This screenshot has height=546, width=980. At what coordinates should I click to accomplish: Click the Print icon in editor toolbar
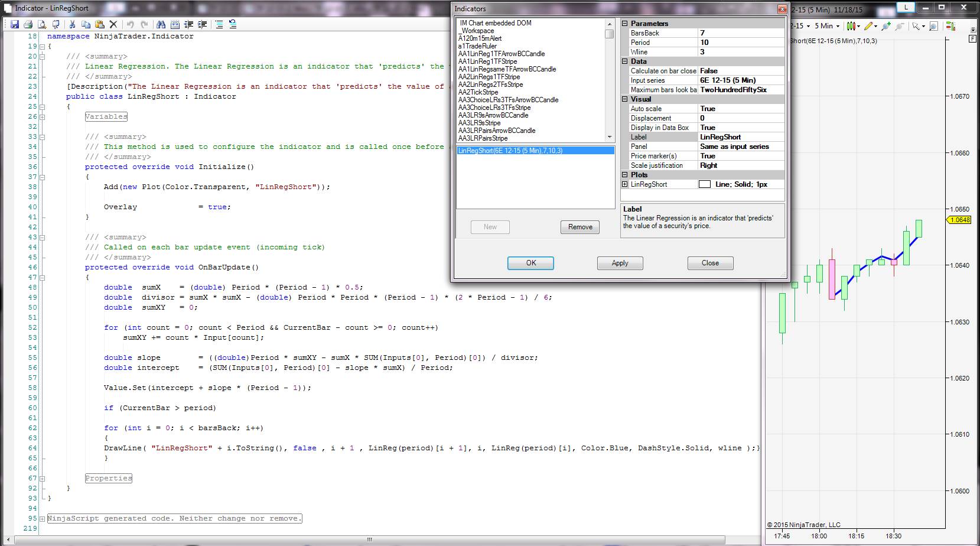[x=28, y=25]
